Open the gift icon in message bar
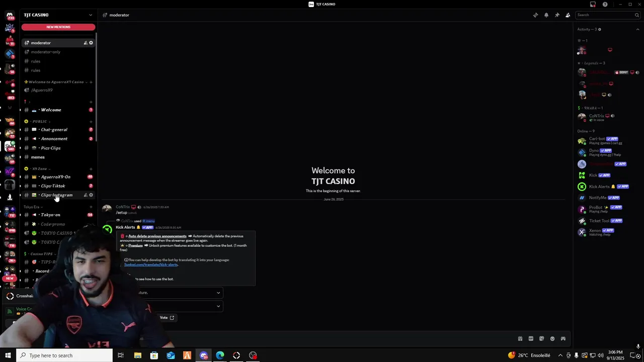Viewport: 644px width, 362px height. click(520, 339)
